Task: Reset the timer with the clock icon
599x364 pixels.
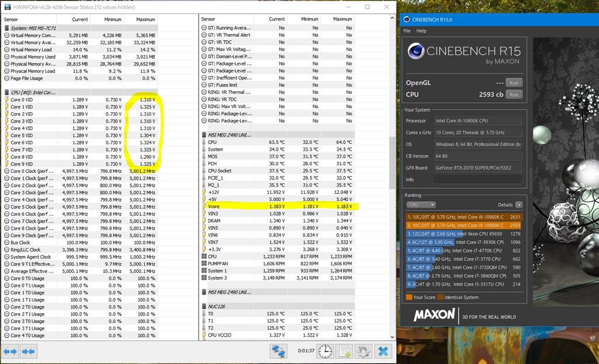Action: tap(325, 351)
